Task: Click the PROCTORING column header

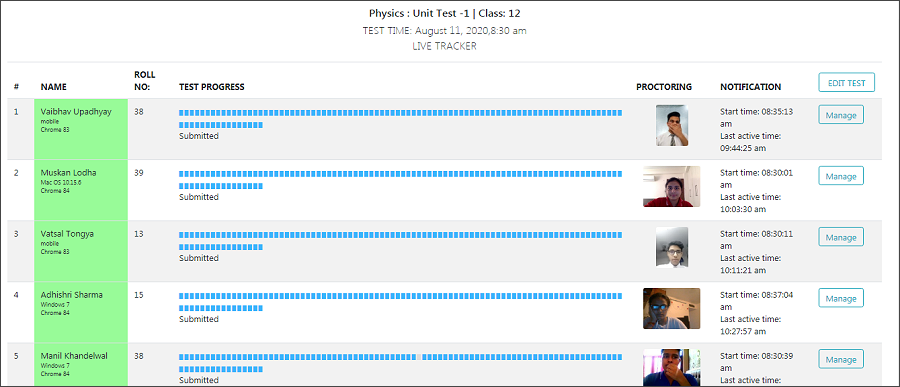Action: pyautogui.click(x=664, y=87)
